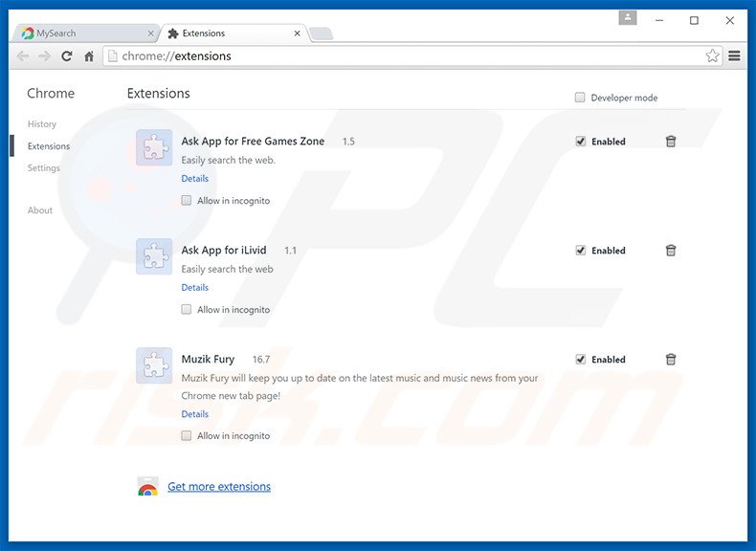756x551 pixels.
Task: Remove Ask App for iLivid with trash icon
Action: (x=671, y=251)
